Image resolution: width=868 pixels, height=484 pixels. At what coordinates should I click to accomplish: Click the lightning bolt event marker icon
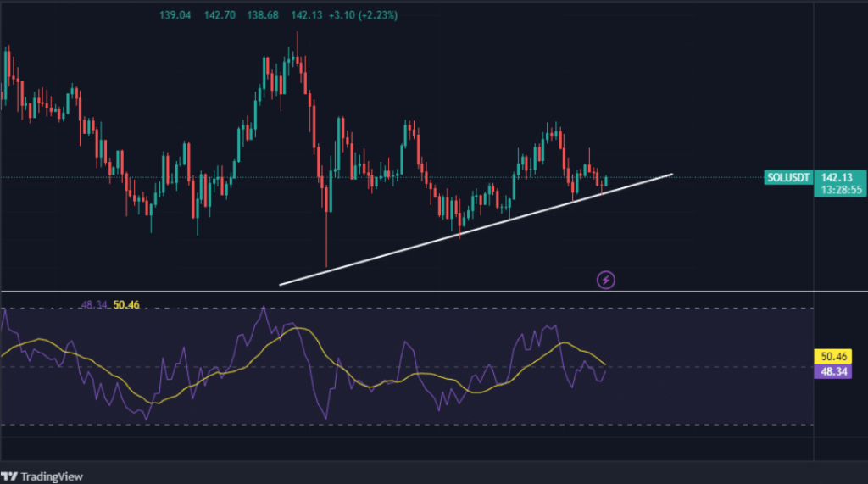tap(605, 281)
